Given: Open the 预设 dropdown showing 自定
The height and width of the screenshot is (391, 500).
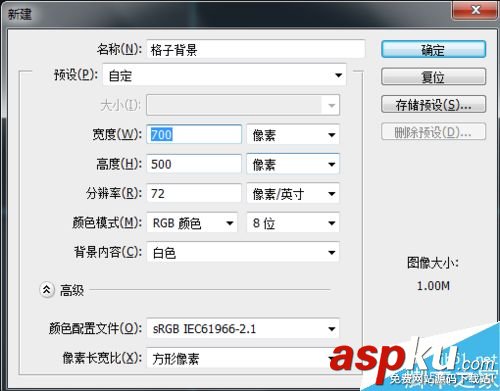Looking at the screenshot, I should pos(224,75).
